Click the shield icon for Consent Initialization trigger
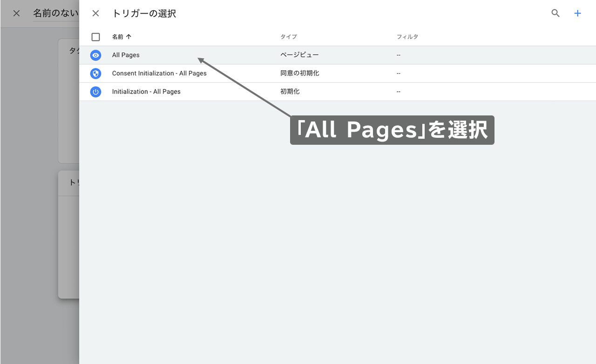Screen dimensions: 596x364 pos(95,73)
